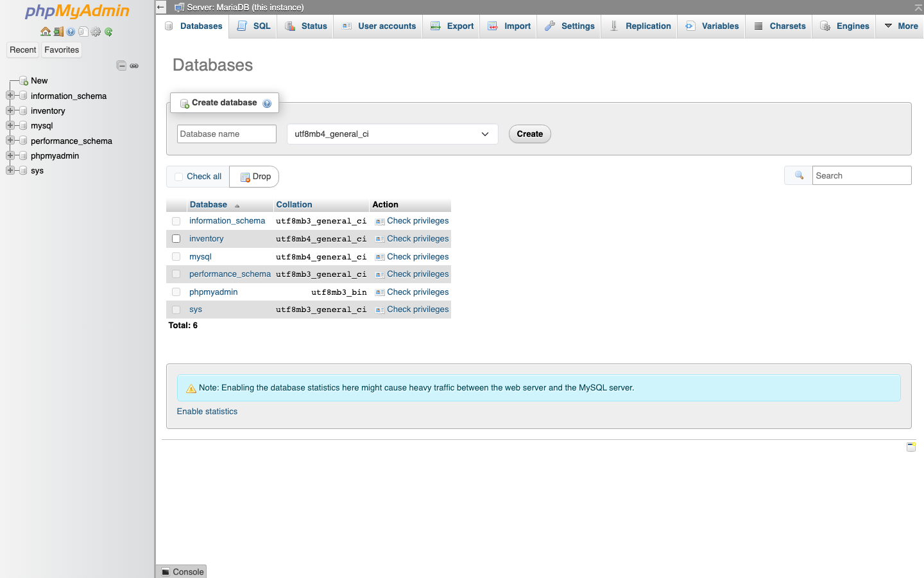Open the Import tab
The width and height of the screenshot is (924, 578).
[x=509, y=26]
